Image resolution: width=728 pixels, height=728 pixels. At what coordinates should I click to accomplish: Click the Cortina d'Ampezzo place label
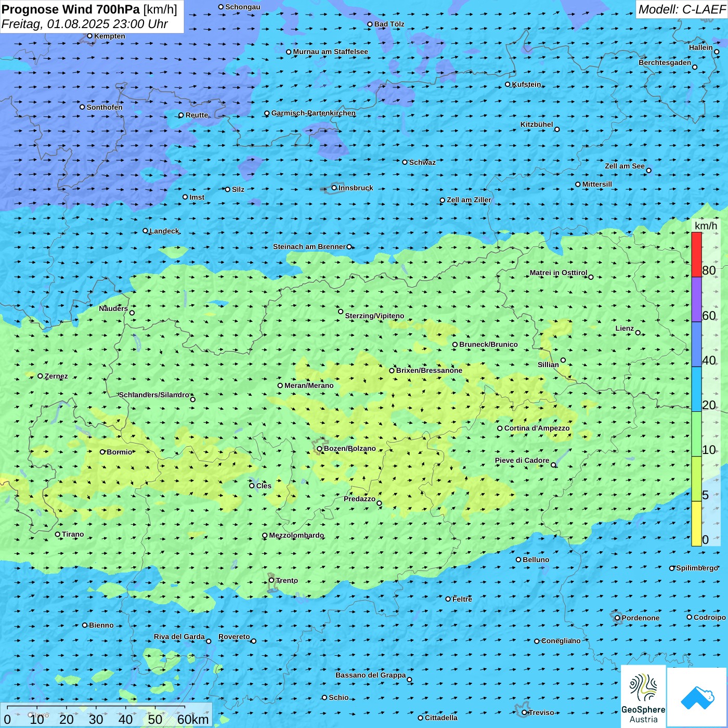click(537, 428)
